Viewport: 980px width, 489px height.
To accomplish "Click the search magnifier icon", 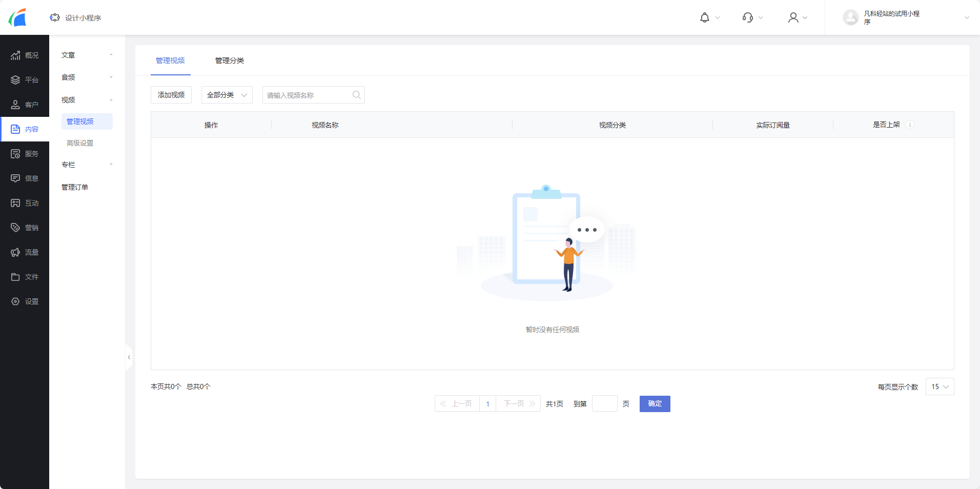I will tap(357, 95).
